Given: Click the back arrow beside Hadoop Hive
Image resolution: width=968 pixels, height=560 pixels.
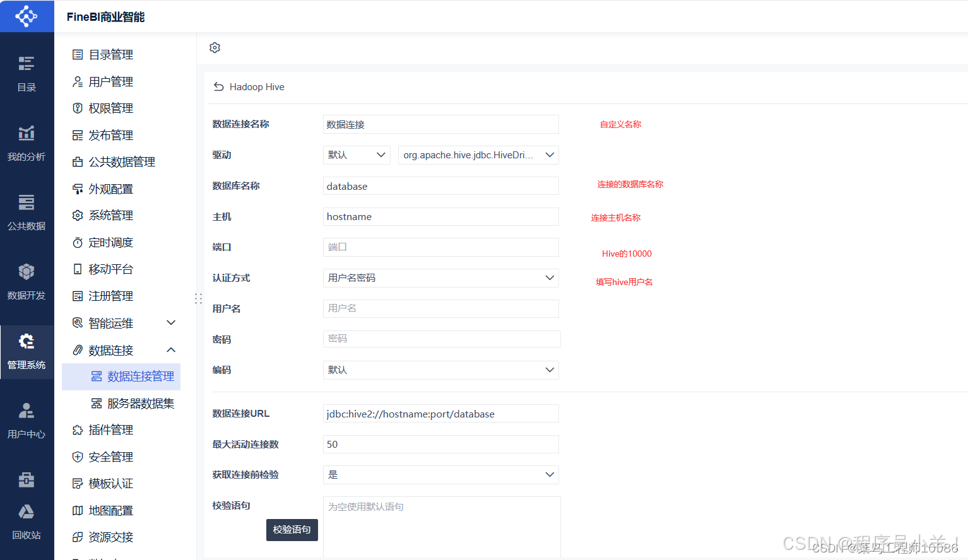Looking at the screenshot, I should point(218,87).
